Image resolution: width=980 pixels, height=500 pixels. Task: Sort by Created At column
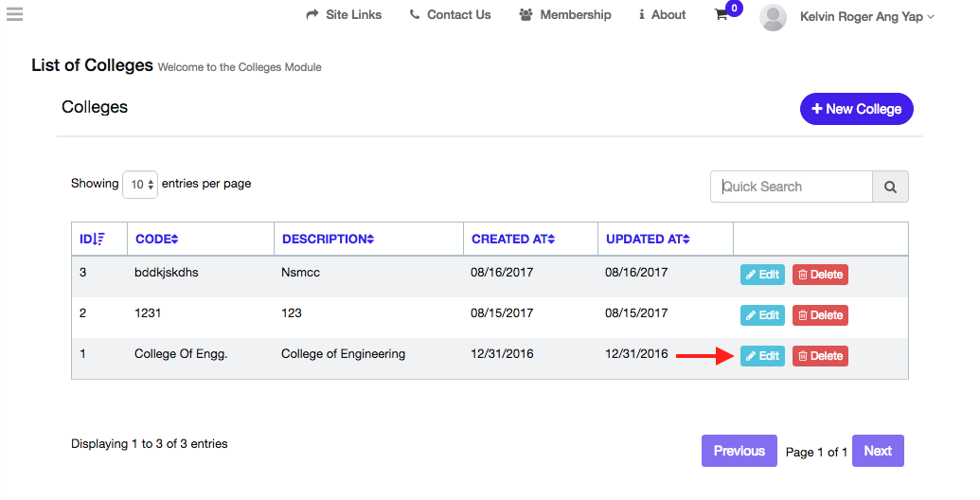[513, 240]
